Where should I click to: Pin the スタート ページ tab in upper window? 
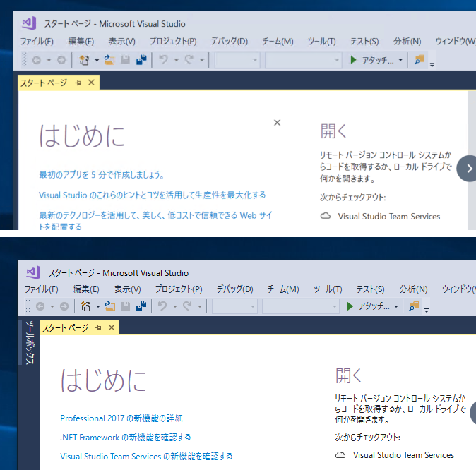(78, 83)
